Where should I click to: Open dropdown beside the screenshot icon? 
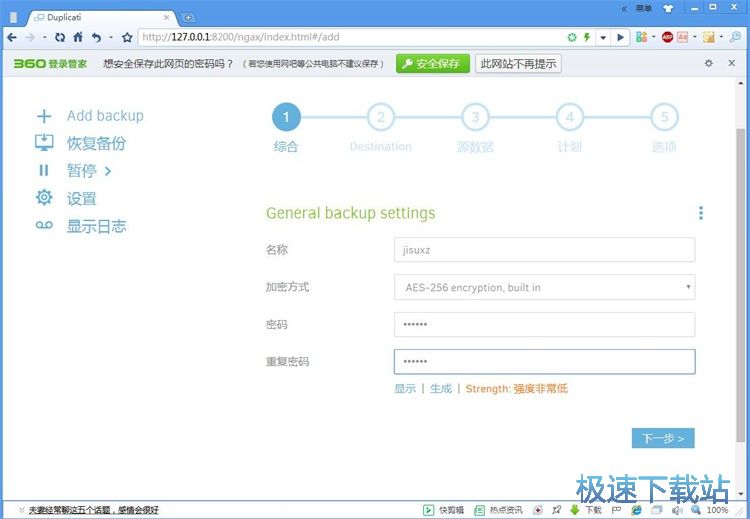(x=721, y=37)
